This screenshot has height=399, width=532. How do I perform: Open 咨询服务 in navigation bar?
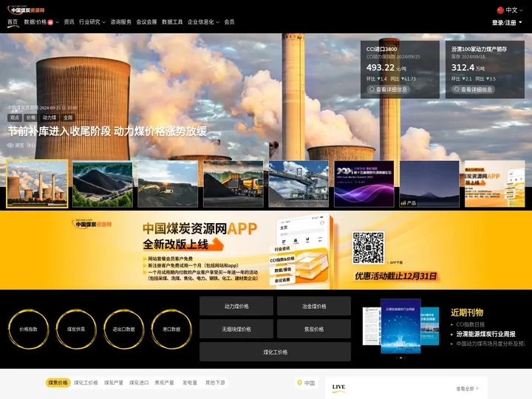[120, 22]
